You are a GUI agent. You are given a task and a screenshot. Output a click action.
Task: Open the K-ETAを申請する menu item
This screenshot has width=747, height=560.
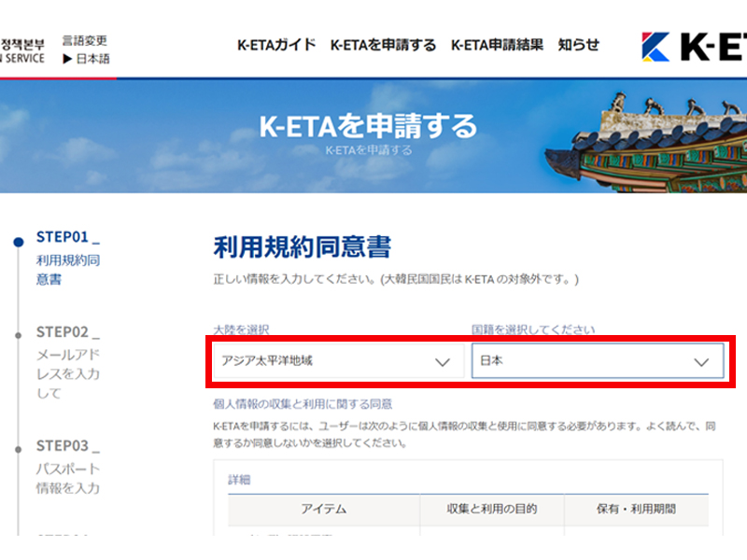[383, 45]
